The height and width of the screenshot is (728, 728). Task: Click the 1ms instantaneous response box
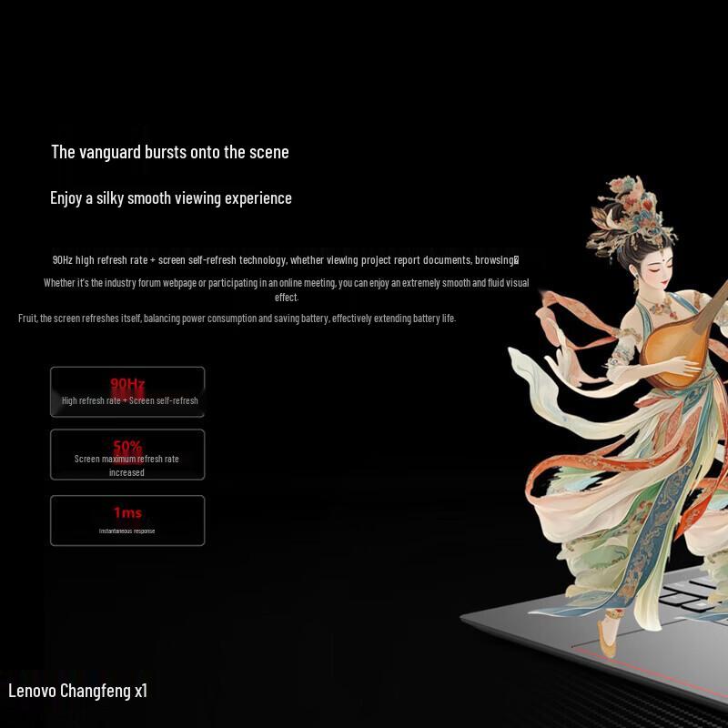coord(127,521)
